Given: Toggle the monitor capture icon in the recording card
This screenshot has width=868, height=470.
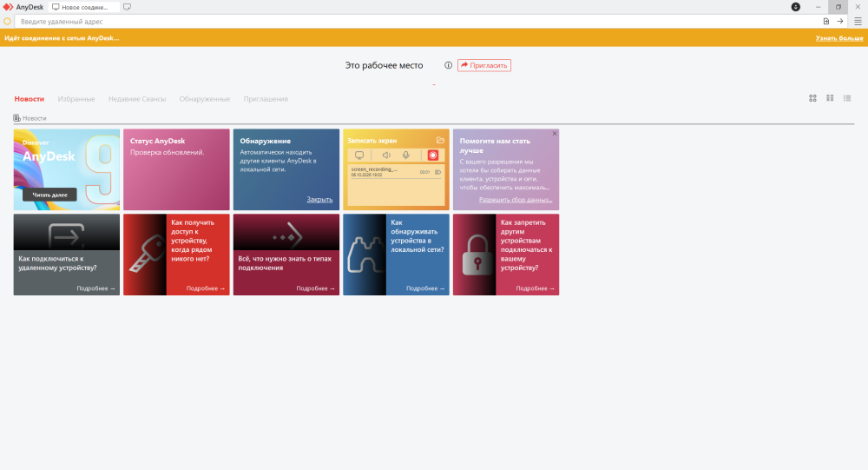Looking at the screenshot, I should click(359, 156).
